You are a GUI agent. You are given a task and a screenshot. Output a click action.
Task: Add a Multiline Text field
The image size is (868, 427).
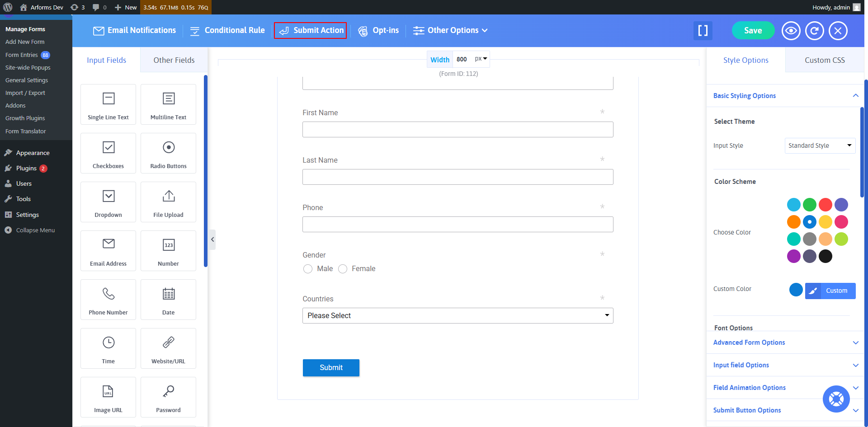pyautogui.click(x=168, y=104)
